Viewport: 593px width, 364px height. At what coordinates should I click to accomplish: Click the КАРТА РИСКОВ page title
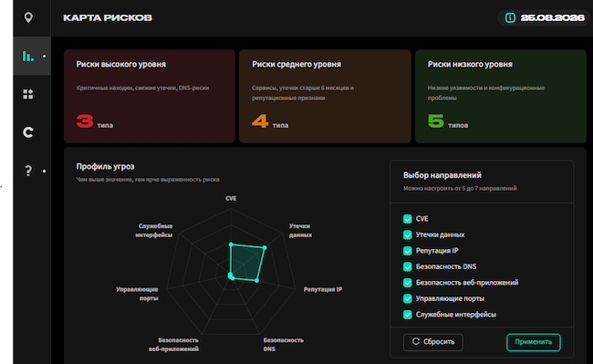(108, 17)
